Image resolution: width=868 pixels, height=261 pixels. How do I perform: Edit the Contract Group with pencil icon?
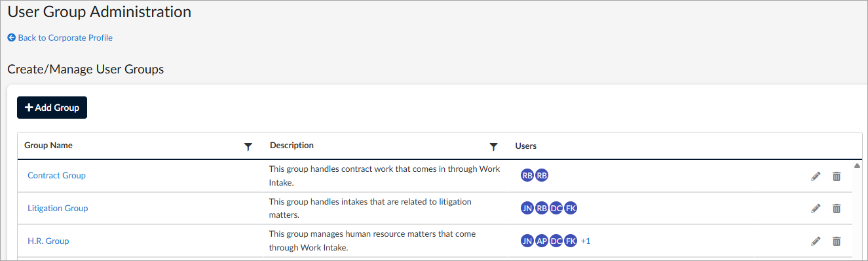pos(816,176)
